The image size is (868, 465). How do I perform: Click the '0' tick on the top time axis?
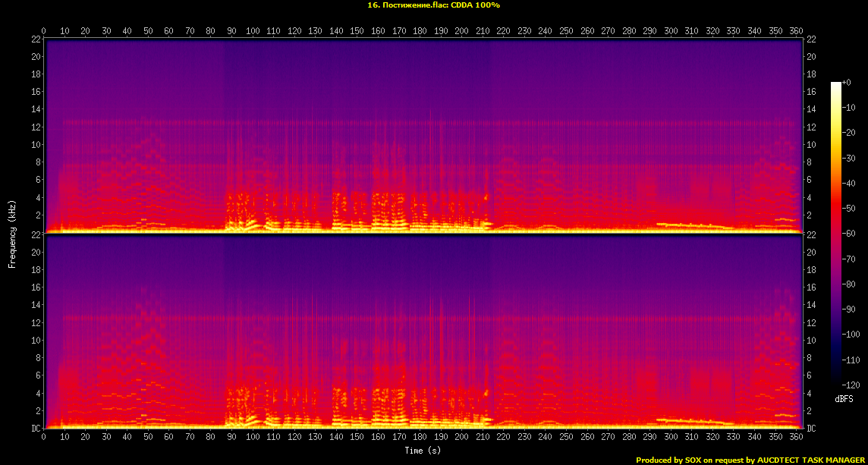click(44, 31)
